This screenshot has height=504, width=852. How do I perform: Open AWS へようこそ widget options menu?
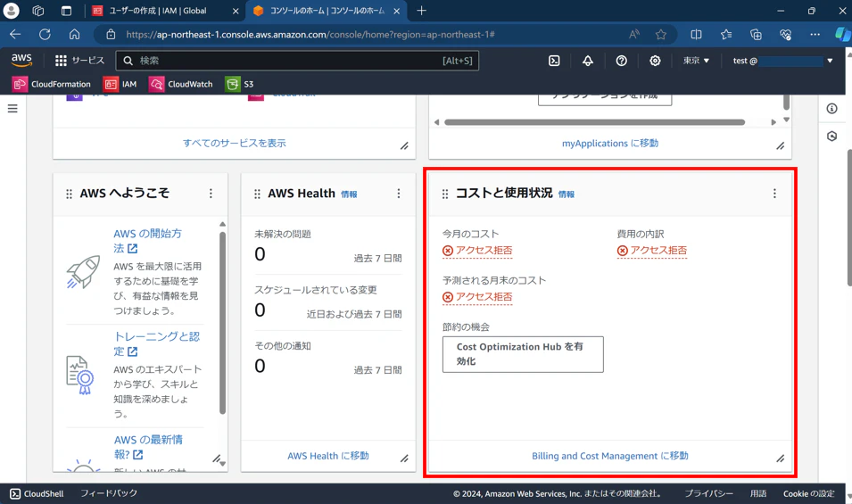click(x=211, y=194)
